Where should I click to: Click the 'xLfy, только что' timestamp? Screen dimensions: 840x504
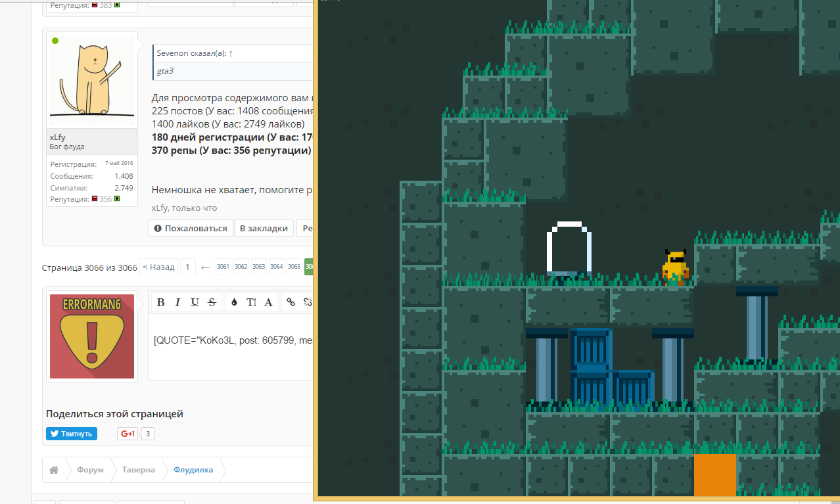click(x=184, y=208)
